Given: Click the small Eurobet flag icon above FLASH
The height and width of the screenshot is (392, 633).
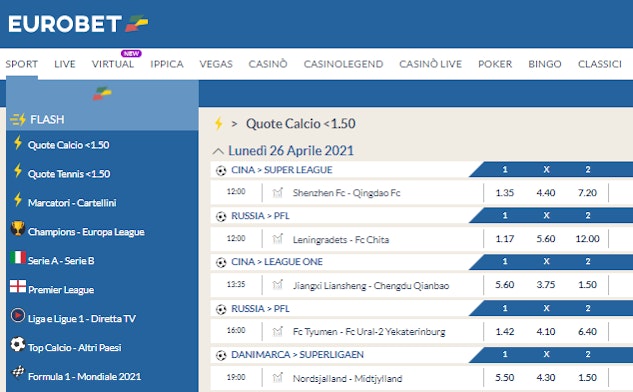Looking at the screenshot, I should (102, 93).
